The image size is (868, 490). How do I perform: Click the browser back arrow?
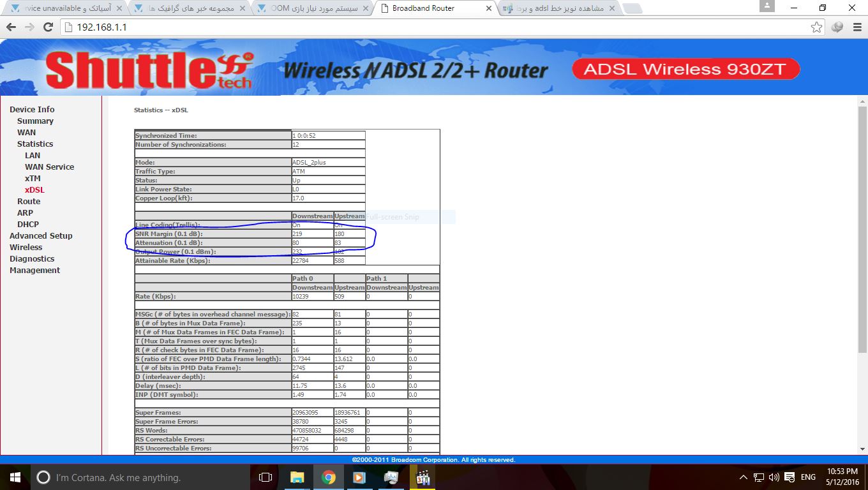point(11,27)
